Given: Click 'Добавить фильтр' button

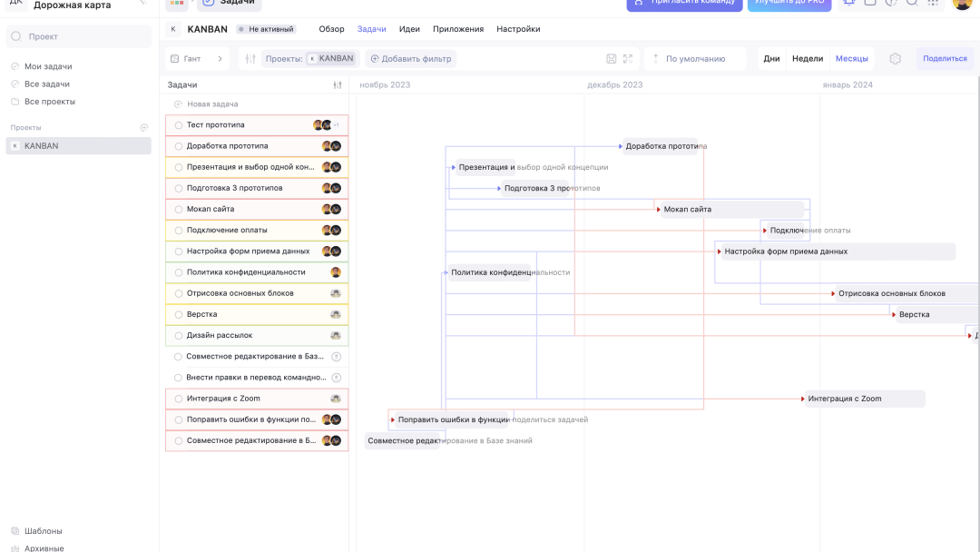Looking at the screenshot, I should click(x=411, y=59).
